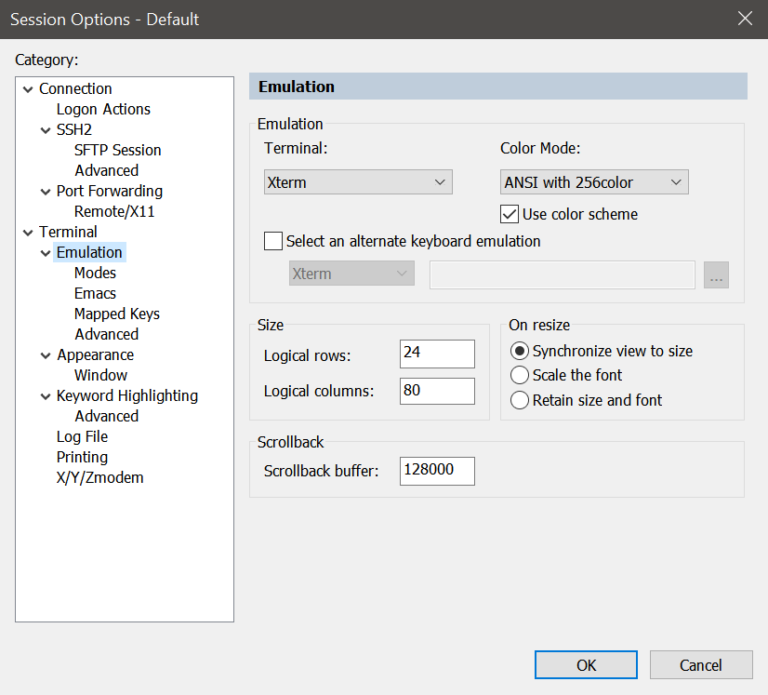Open the Color Mode dropdown
This screenshot has width=768, height=695.
(594, 182)
